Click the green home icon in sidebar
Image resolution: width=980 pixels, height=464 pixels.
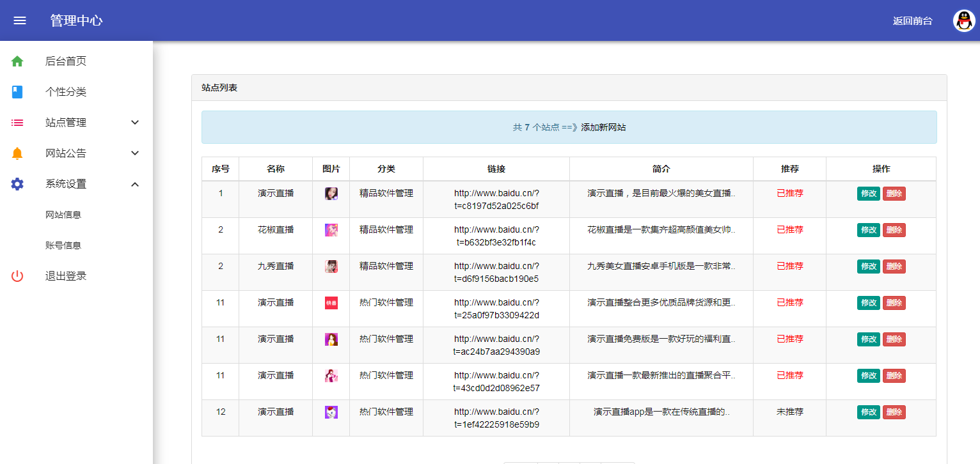click(17, 61)
